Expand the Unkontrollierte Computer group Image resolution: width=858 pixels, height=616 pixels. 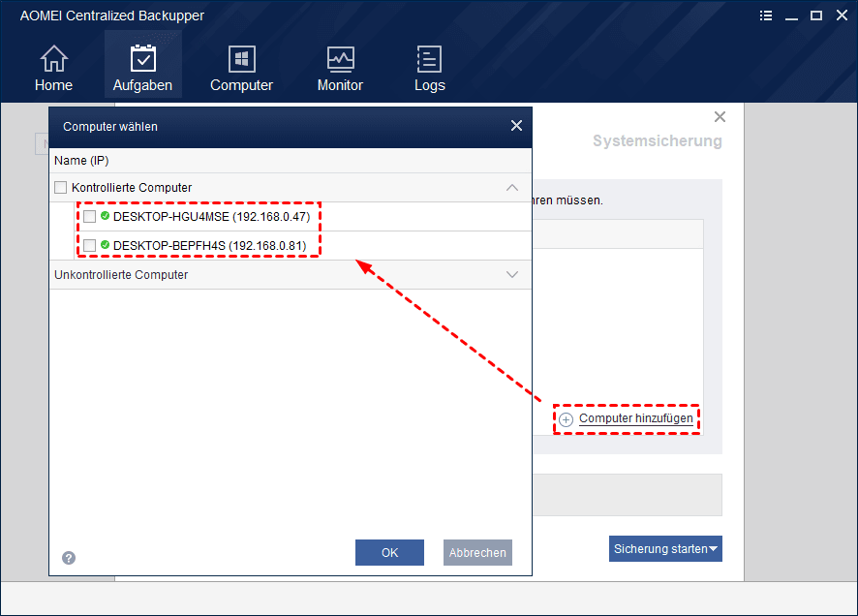click(512, 275)
